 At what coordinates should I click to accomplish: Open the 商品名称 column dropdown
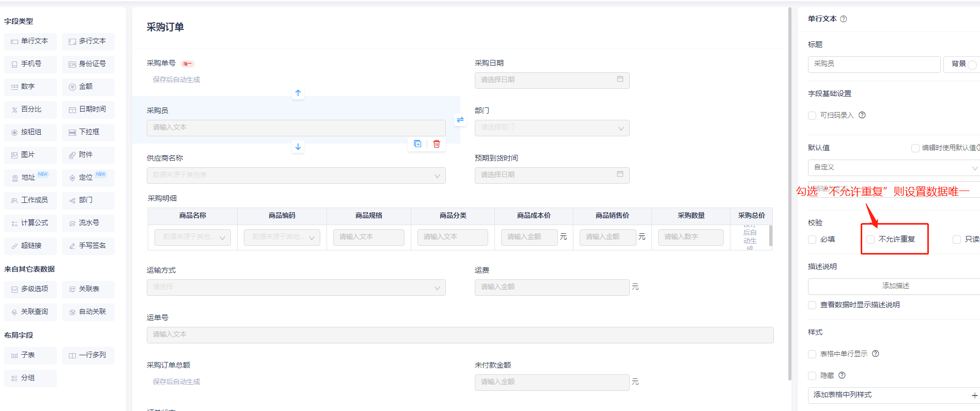tap(193, 238)
